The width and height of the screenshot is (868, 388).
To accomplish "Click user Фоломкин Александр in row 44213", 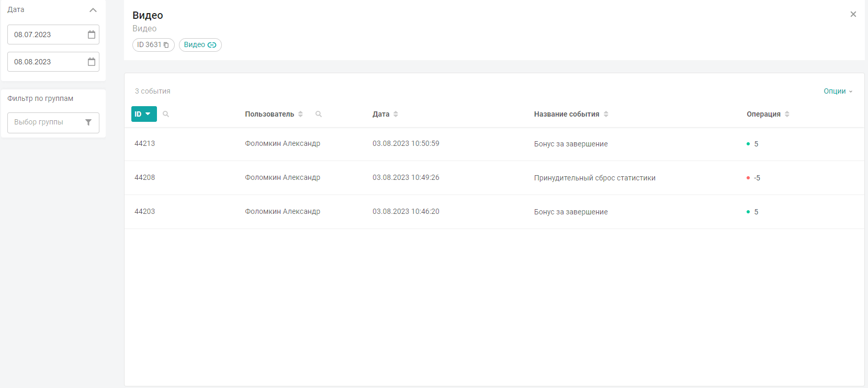I will (x=283, y=144).
